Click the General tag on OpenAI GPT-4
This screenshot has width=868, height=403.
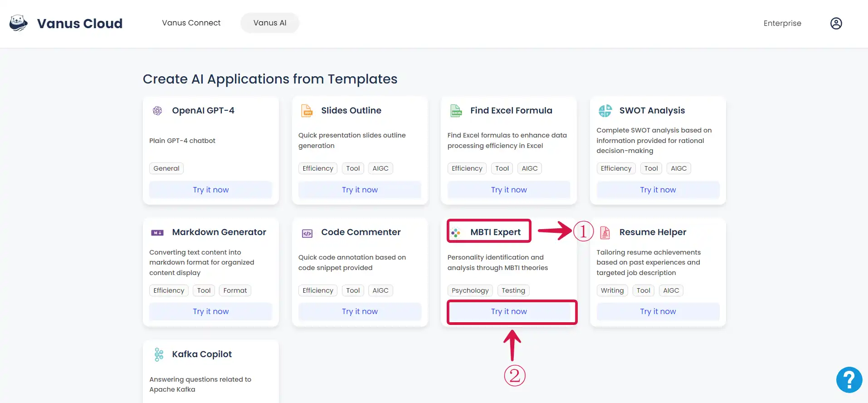coord(166,168)
